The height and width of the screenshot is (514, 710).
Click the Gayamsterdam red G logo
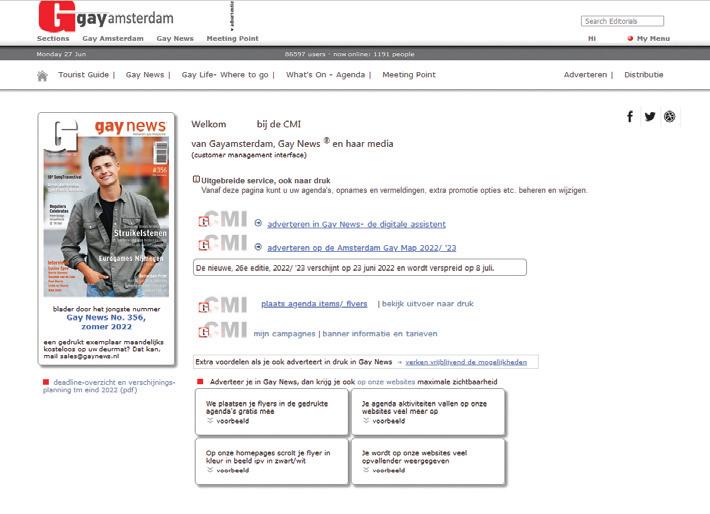[x=57, y=16]
